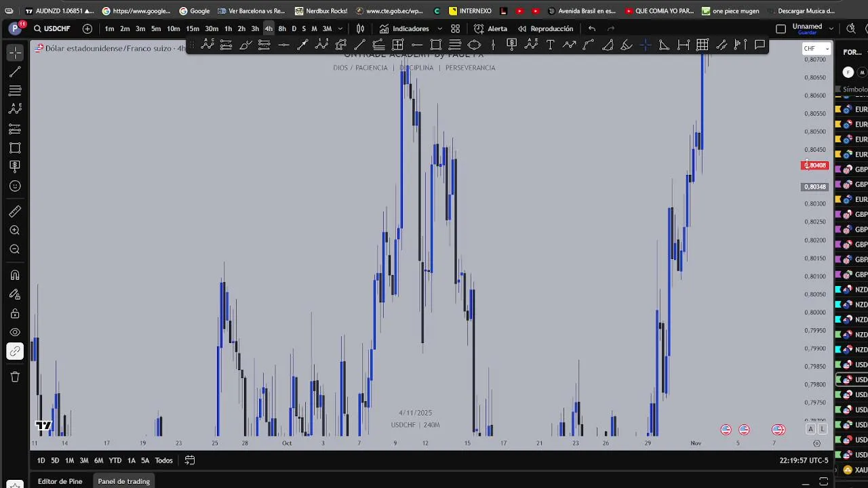The height and width of the screenshot is (488, 868).
Task: Toggle stay in drawing mode pencil-lock
Action: pos(15,294)
